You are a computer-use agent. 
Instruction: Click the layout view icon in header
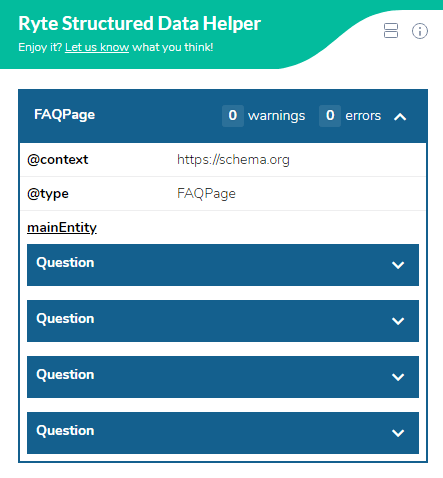391,31
